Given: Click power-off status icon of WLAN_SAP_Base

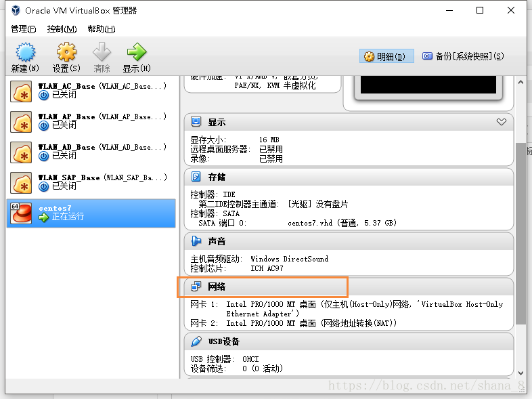Looking at the screenshot, I should [x=43, y=187].
